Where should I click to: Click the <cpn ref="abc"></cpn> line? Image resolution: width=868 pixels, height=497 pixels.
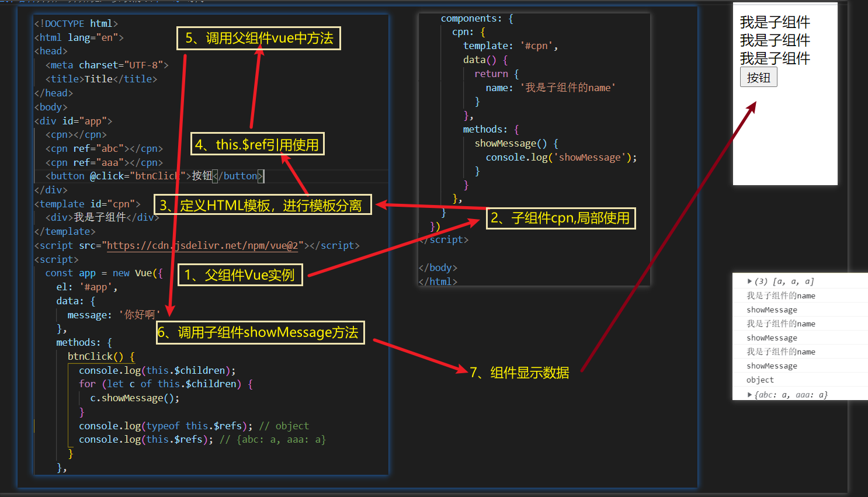tap(104, 148)
